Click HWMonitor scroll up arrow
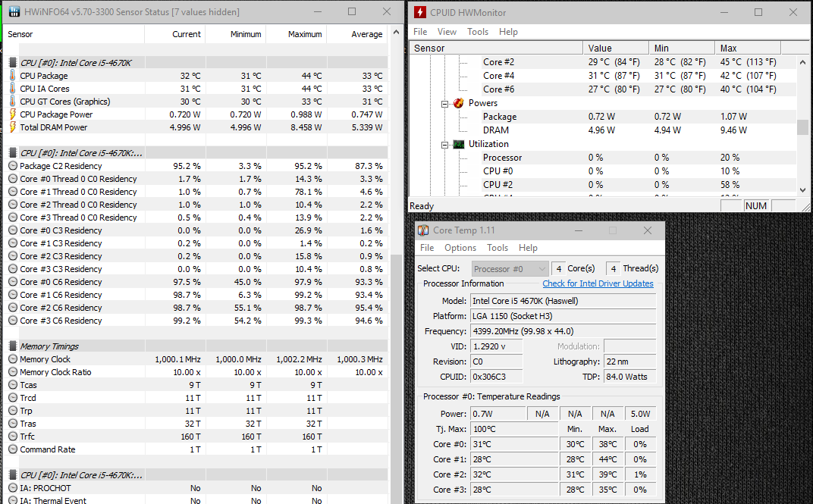 pyautogui.click(x=802, y=61)
